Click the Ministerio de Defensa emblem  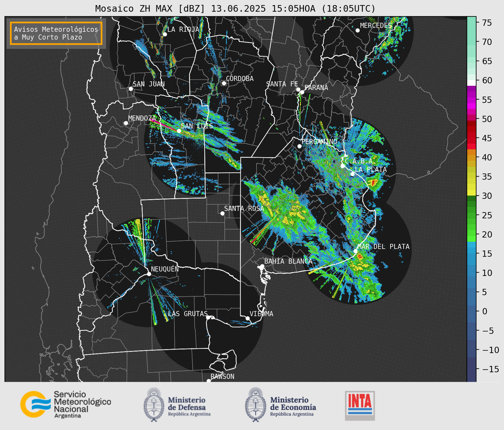click(x=154, y=405)
